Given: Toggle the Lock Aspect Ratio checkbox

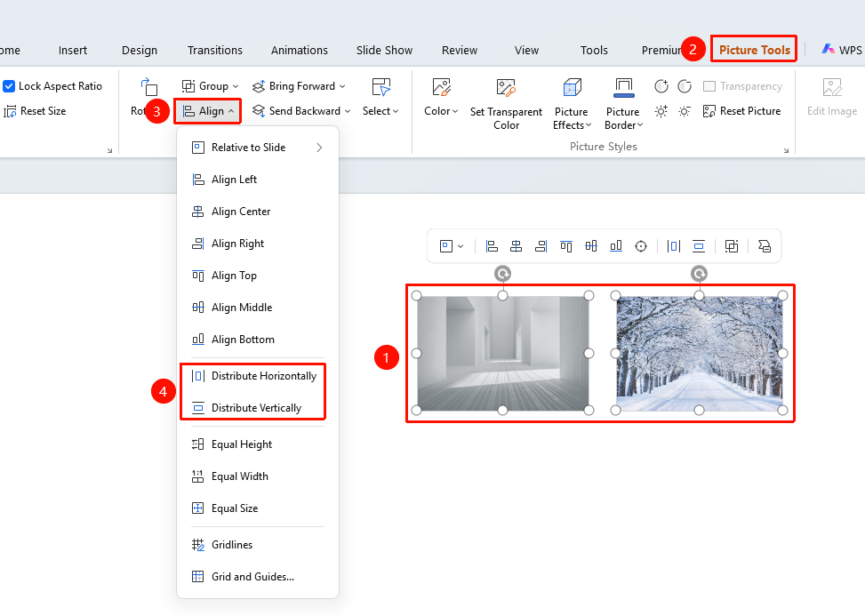Looking at the screenshot, I should [x=9, y=86].
